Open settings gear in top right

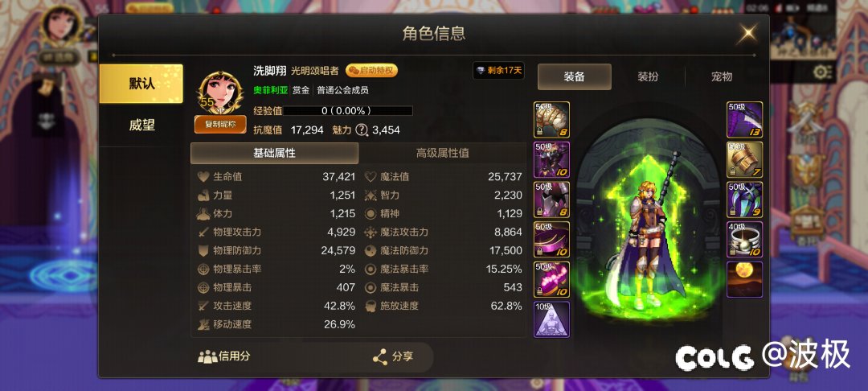823,72
